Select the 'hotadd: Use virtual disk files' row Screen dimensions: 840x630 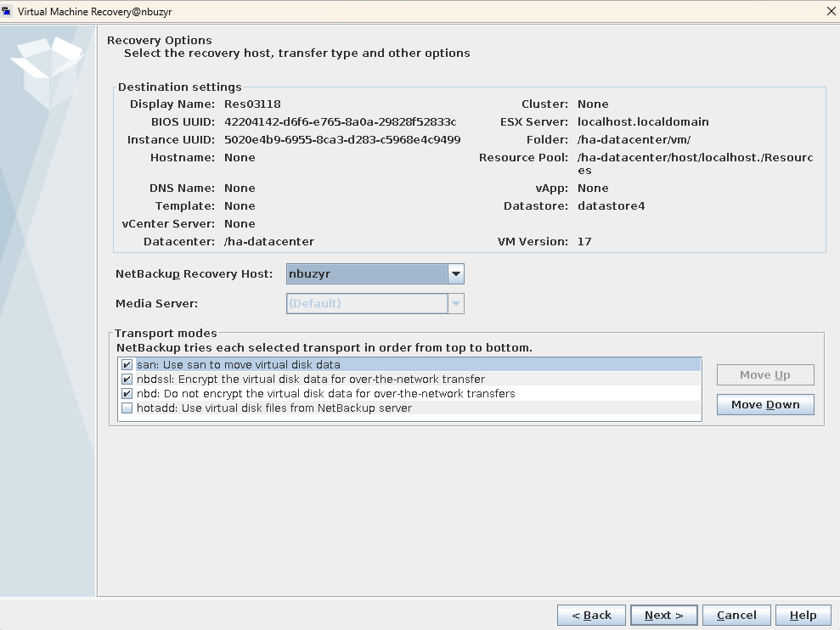[x=409, y=408]
